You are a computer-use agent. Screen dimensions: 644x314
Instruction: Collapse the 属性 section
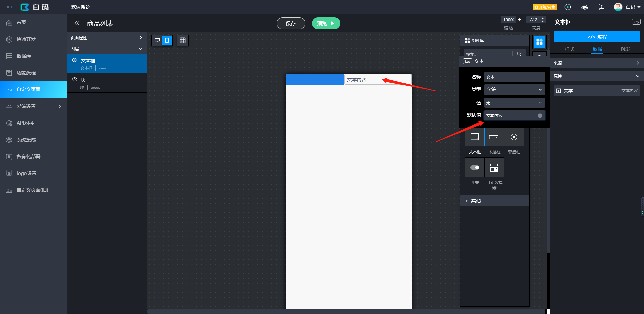597,76
